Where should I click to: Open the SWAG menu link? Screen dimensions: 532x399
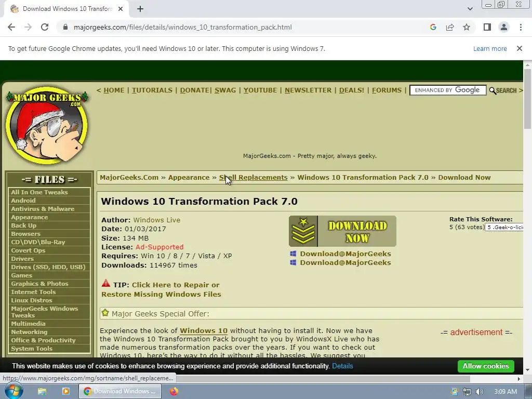[225, 90]
